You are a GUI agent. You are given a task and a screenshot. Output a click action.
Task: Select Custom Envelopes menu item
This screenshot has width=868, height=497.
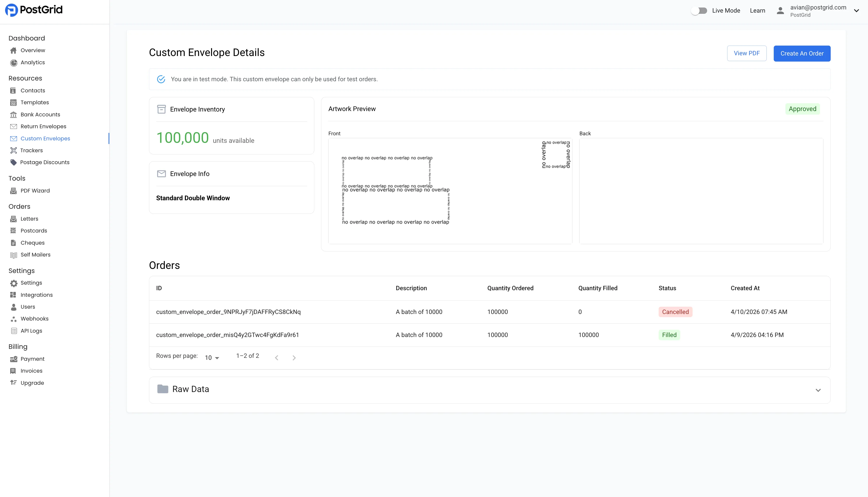coord(45,139)
